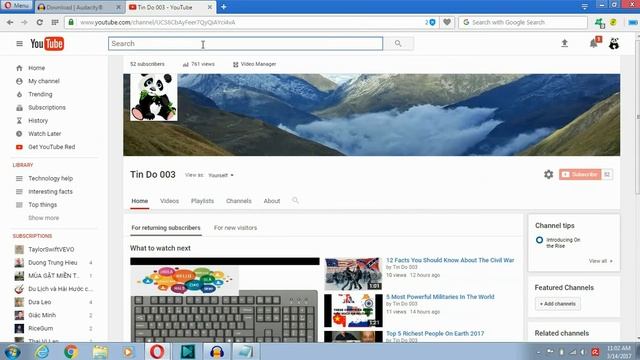Open the Technology help playlist
This screenshot has height=360, width=640.
50,178
